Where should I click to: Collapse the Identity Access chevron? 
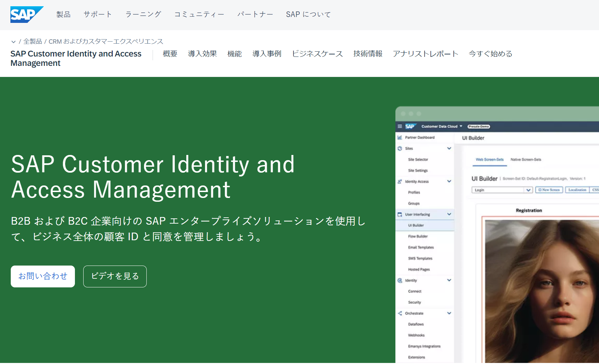click(x=449, y=181)
